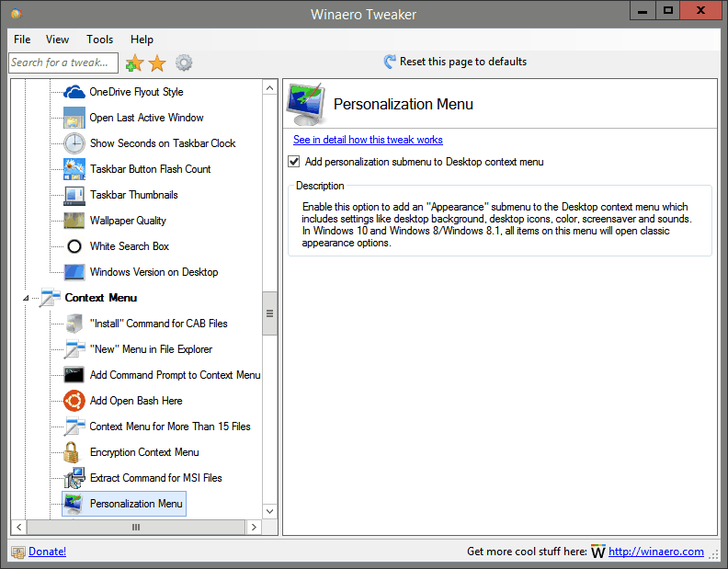Select Personalization Menu tree label
Screen dimensions: 728x569
tap(136, 504)
